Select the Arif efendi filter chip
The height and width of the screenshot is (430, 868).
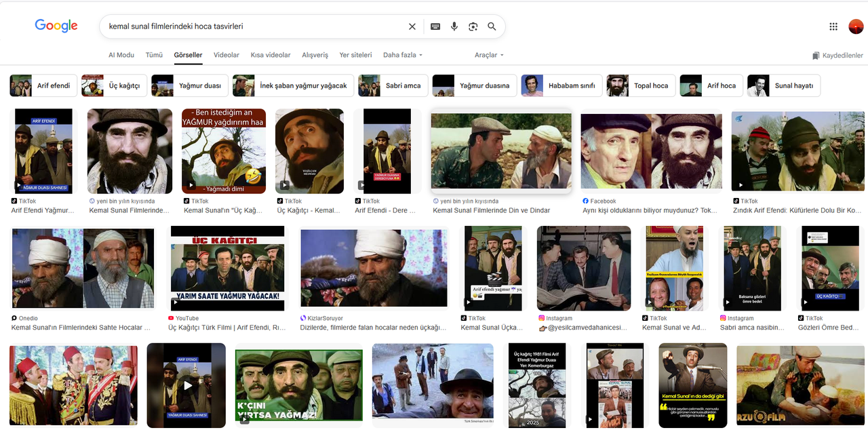pyautogui.click(x=42, y=86)
